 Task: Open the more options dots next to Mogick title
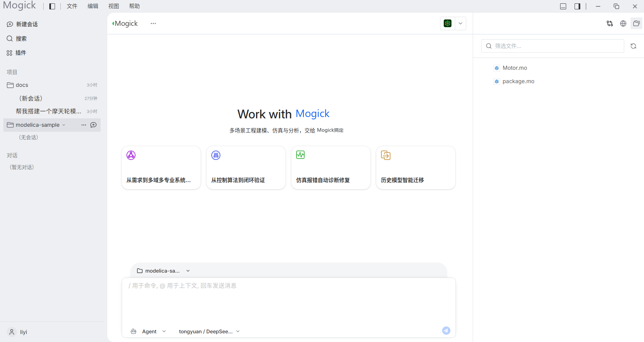point(153,23)
